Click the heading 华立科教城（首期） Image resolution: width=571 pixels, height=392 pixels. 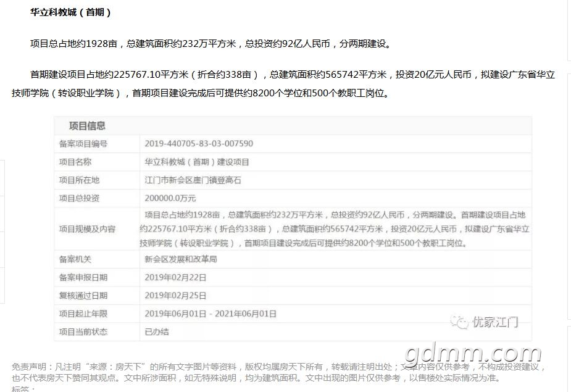click(x=70, y=12)
